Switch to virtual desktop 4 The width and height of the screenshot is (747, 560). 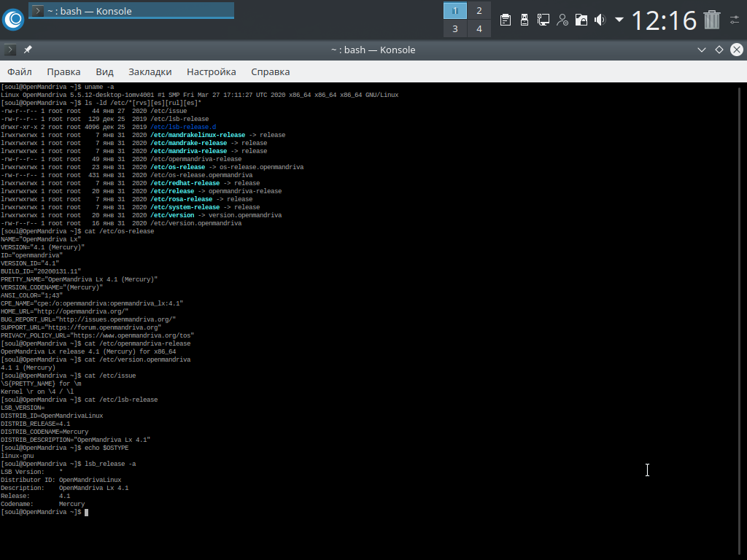479,28
